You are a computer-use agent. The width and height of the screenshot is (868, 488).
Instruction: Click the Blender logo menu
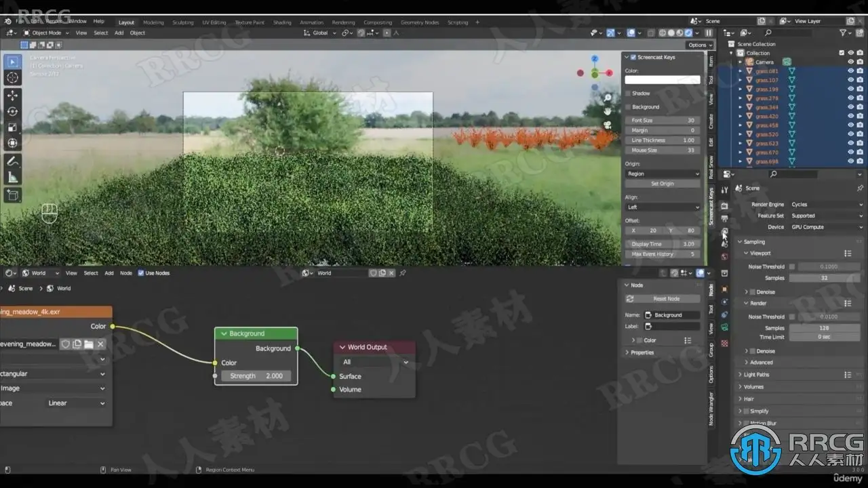pyautogui.click(x=8, y=22)
